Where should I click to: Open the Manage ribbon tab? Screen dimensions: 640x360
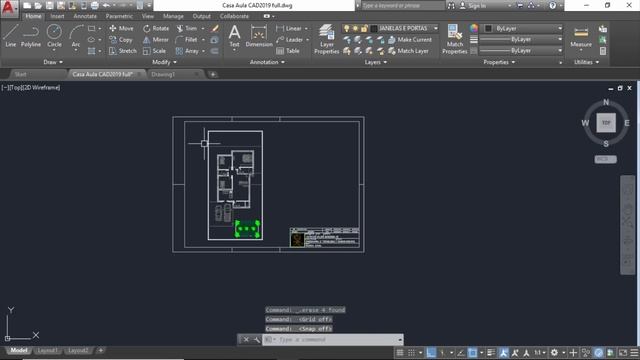(x=173, y=16)
